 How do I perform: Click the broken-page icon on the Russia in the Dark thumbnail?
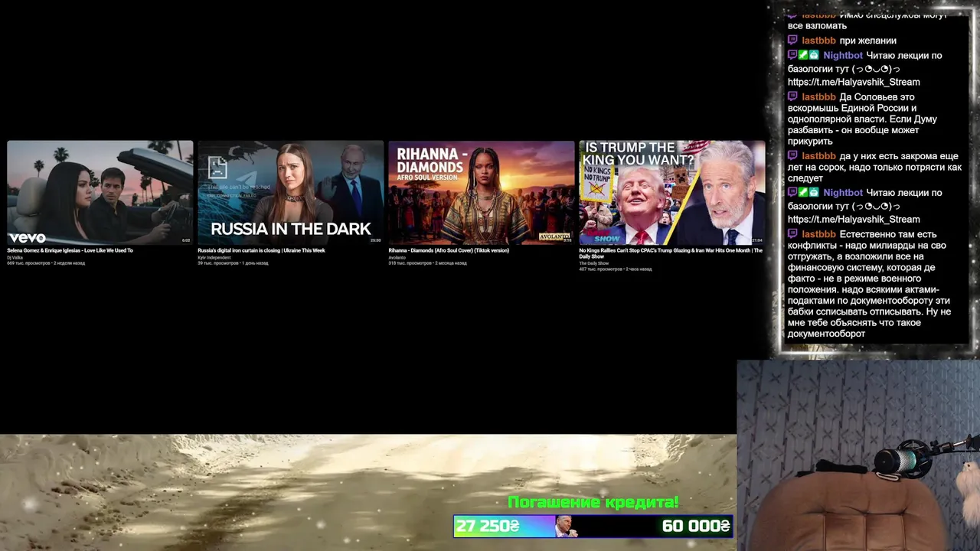[217, 168]
